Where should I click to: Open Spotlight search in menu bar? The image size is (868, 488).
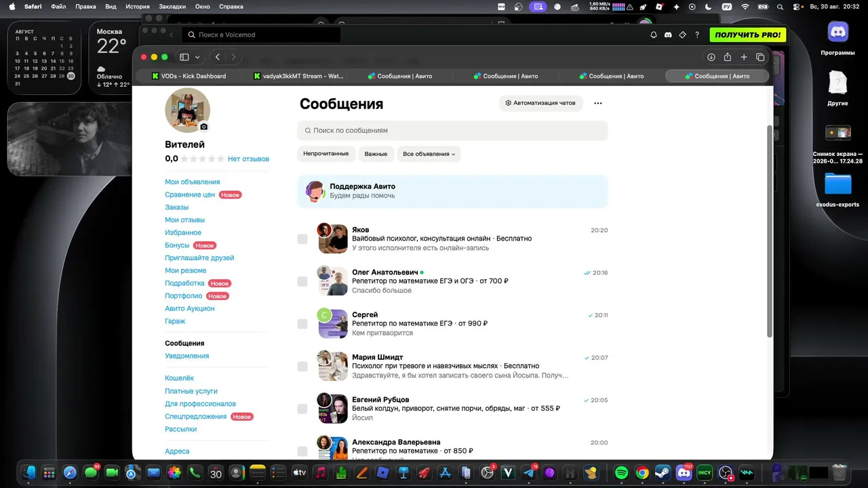click(x=780, y=6)
